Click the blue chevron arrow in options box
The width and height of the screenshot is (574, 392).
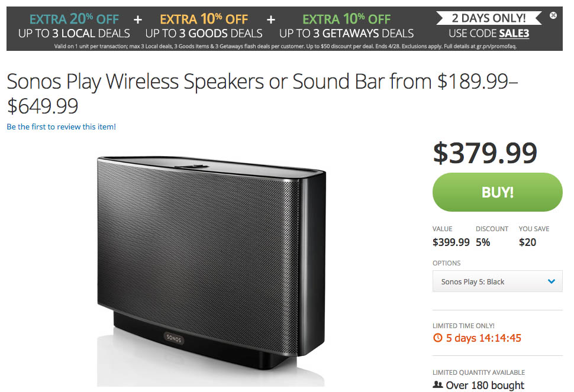[x=552, y=282]
